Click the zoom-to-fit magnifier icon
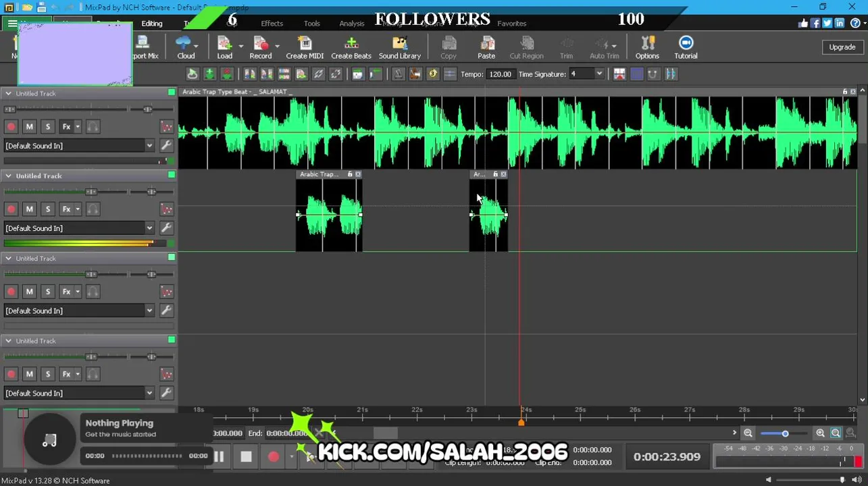The width and height of the screenshot is (868, 486). pyautogui.click(x=836, y=433)
